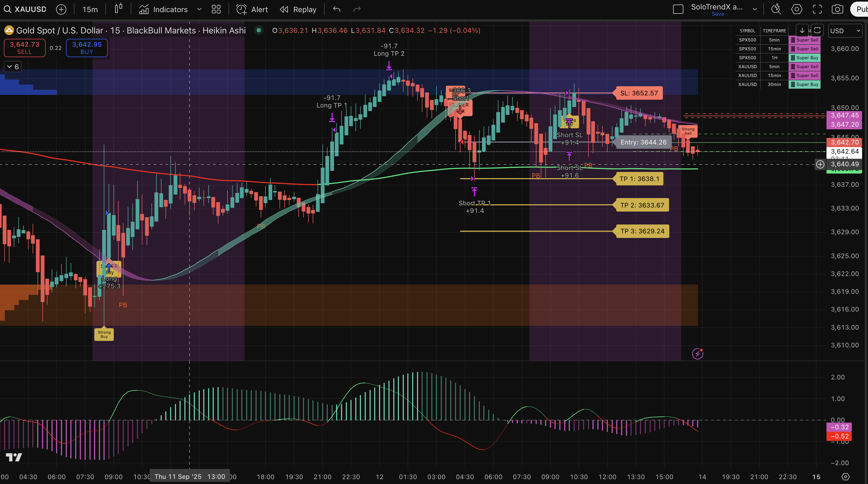Click the Go to realtime lightning icon
The width and height of the screenshot is (868, 484).
pyautogui.click(x=697, y=354)
